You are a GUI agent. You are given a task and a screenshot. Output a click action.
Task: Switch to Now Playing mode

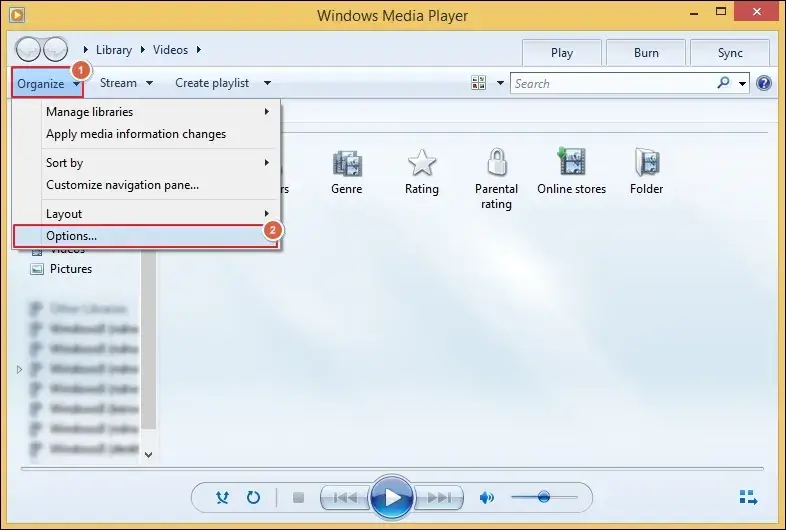[748, 497]
